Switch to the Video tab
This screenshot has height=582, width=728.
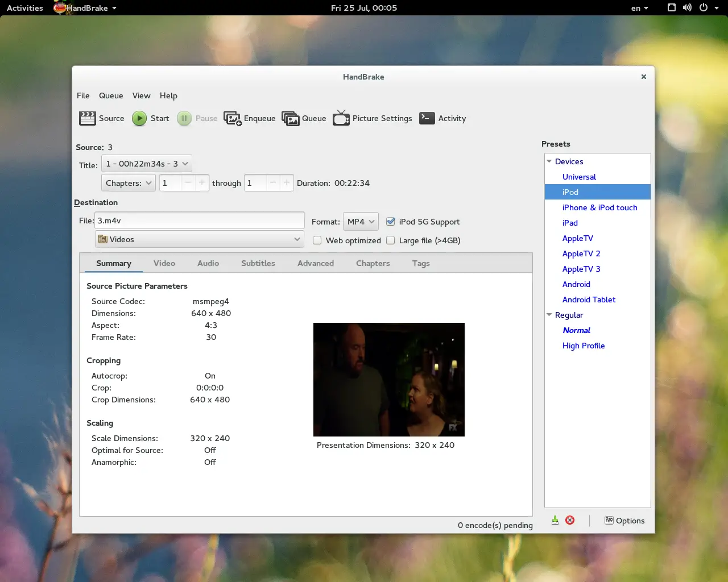(164, 263)
